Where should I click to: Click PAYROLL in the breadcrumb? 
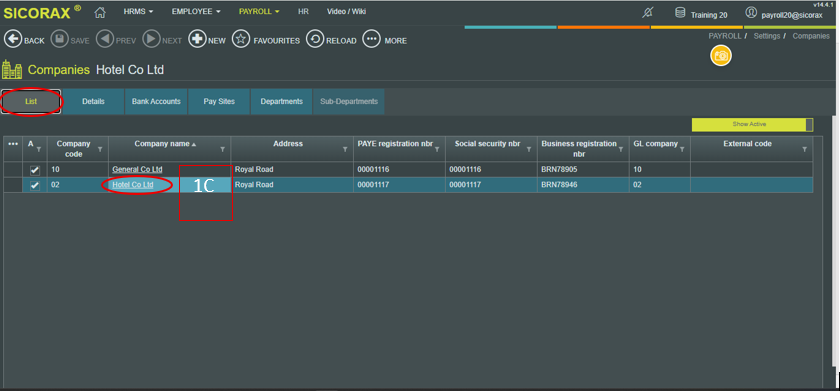pyautogui.click(x=725, y=36)
